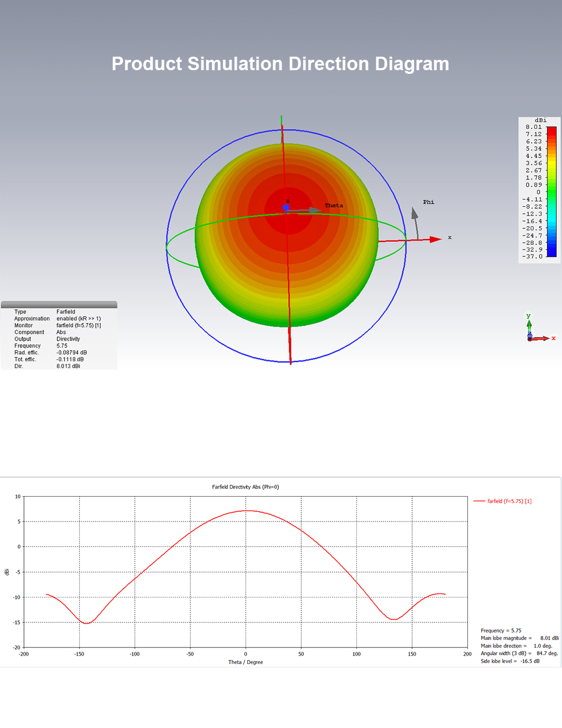Click the curve peak near theta 0
Image resolution: width=562 pixels, height=728 pixels.
point(248,511)
